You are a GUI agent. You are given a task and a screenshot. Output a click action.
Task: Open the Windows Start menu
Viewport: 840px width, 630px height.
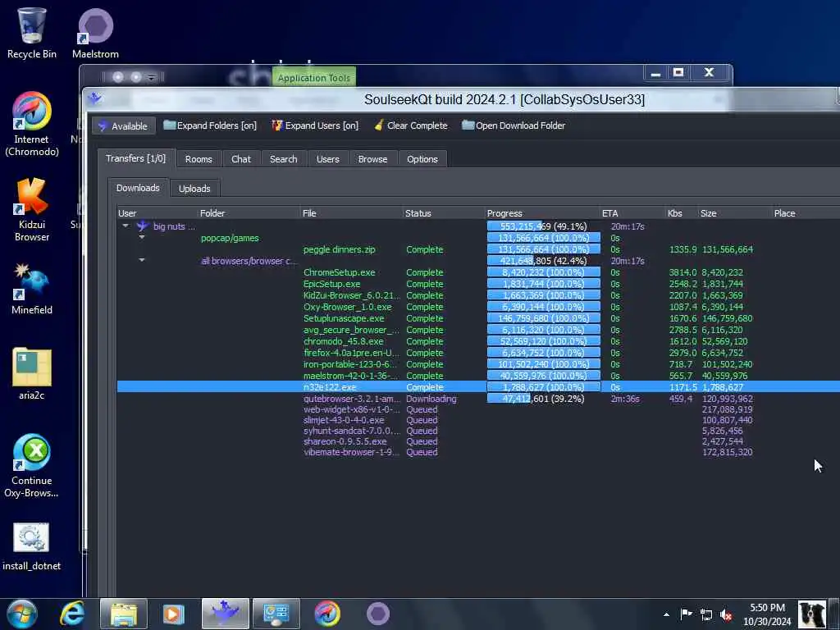(x=21, y=614)
